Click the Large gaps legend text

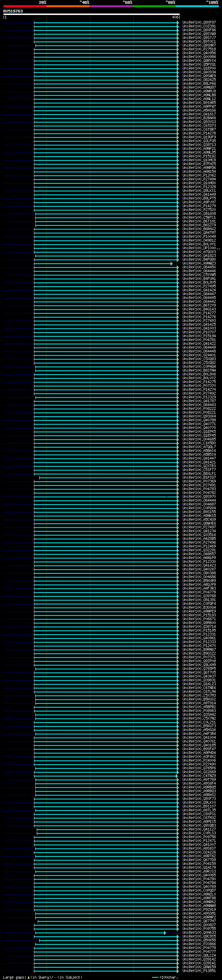tap(43, 977)
